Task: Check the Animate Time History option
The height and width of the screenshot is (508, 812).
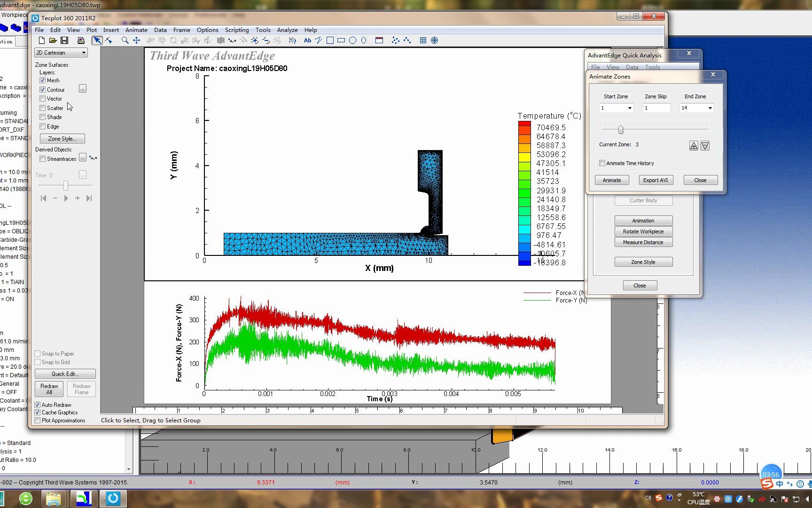Action: coord(602,163)
